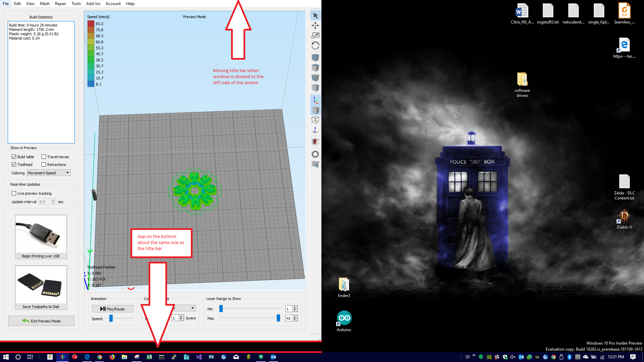644x362 pixels.
Task: Open Visual Studio from the taskbar
Action: pyautogui.click(x=199, y=357)
